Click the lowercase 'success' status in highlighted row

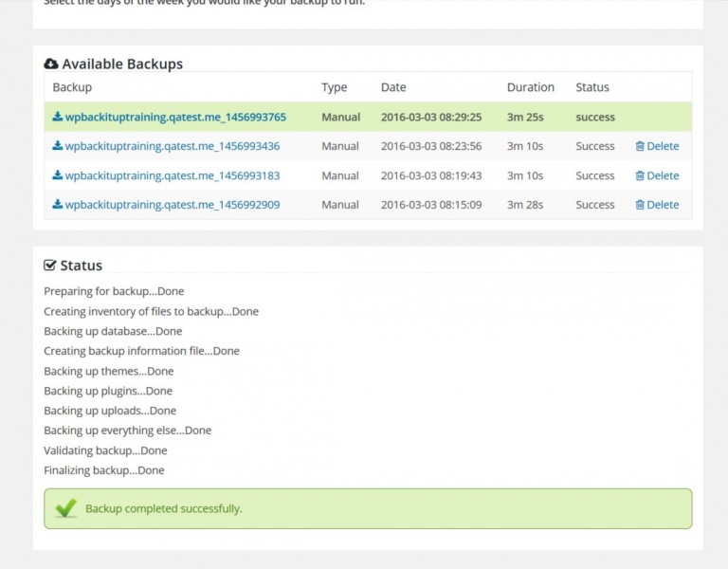click(595, 117)
